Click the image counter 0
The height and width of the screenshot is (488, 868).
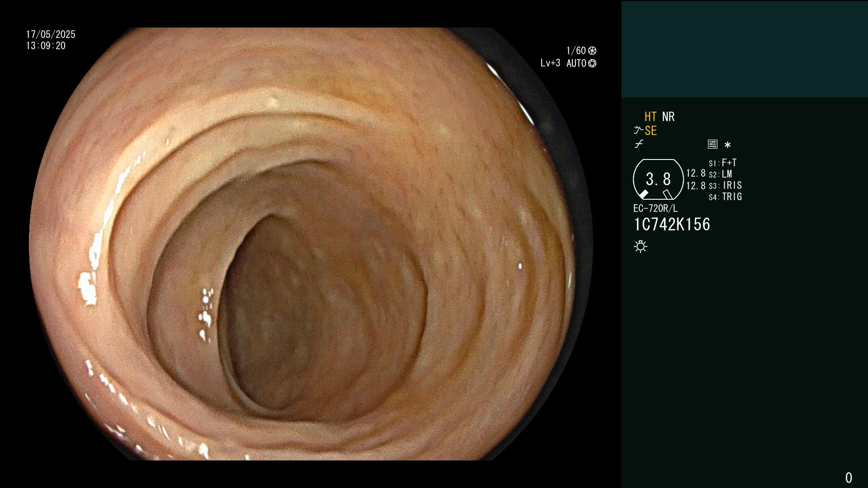point(849,478)
